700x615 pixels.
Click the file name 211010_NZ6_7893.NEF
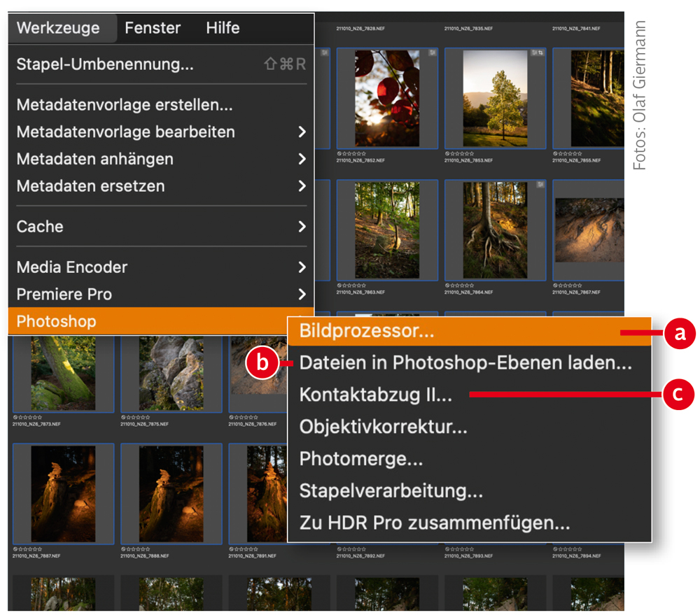[x=468, y=556]
